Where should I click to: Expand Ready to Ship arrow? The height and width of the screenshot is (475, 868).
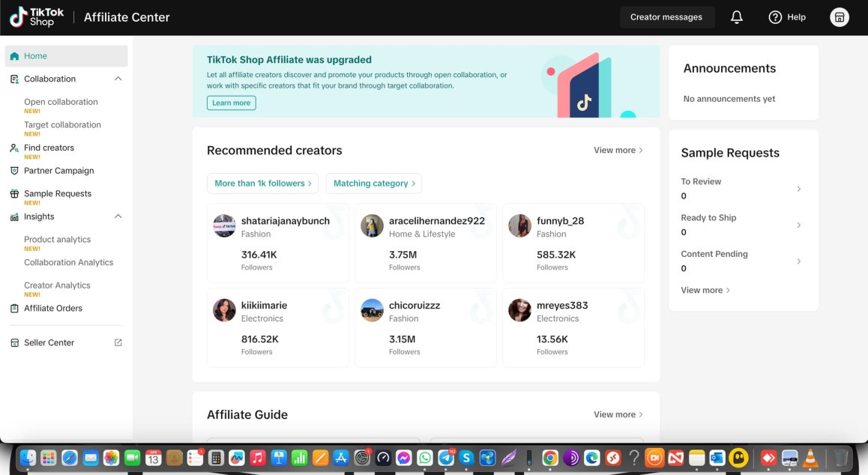[x=798, y=225]
